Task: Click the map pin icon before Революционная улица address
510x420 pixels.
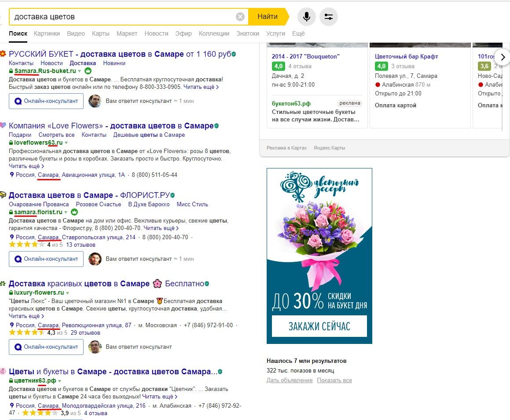Action: 12,325
